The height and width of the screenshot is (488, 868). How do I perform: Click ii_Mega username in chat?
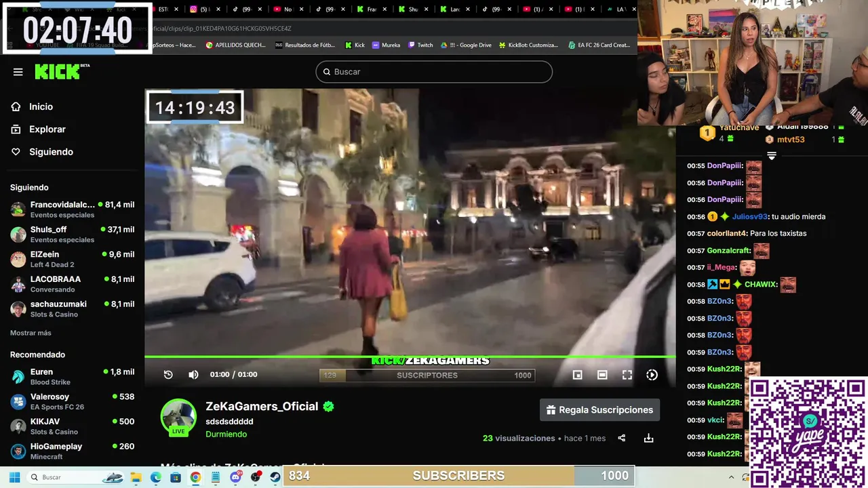pos(721,267)
